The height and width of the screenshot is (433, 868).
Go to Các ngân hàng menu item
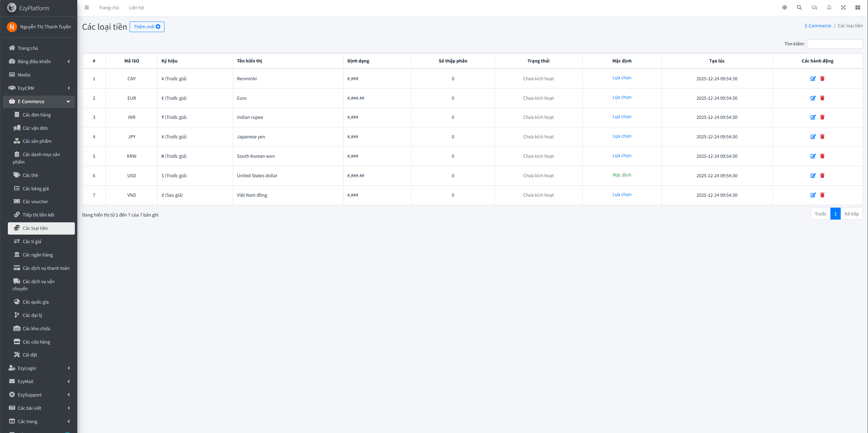(38, 255)
